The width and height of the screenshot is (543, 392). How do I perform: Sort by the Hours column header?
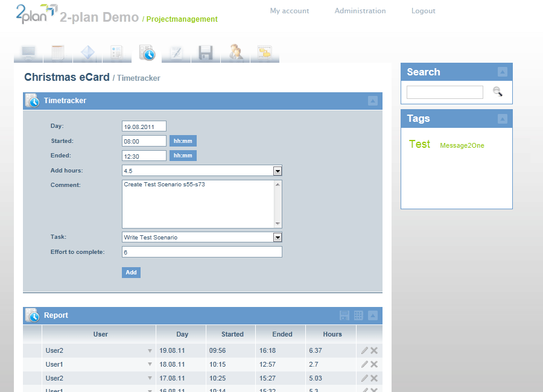332,334
